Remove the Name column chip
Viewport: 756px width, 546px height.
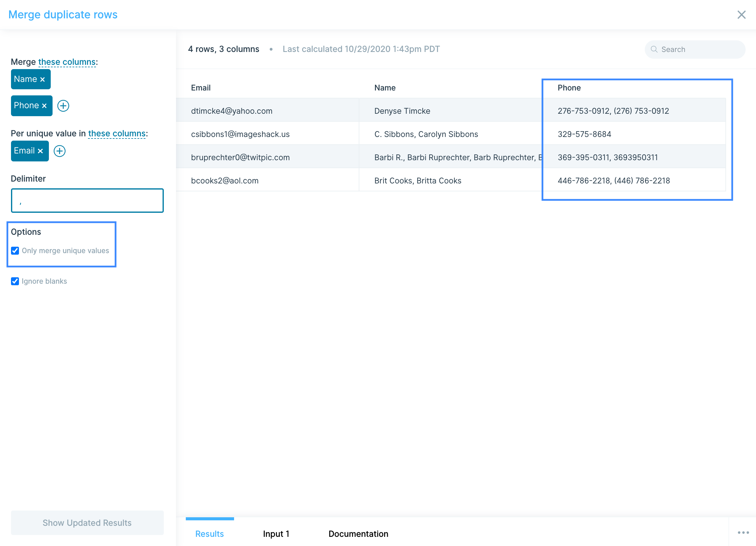(42, 79)
